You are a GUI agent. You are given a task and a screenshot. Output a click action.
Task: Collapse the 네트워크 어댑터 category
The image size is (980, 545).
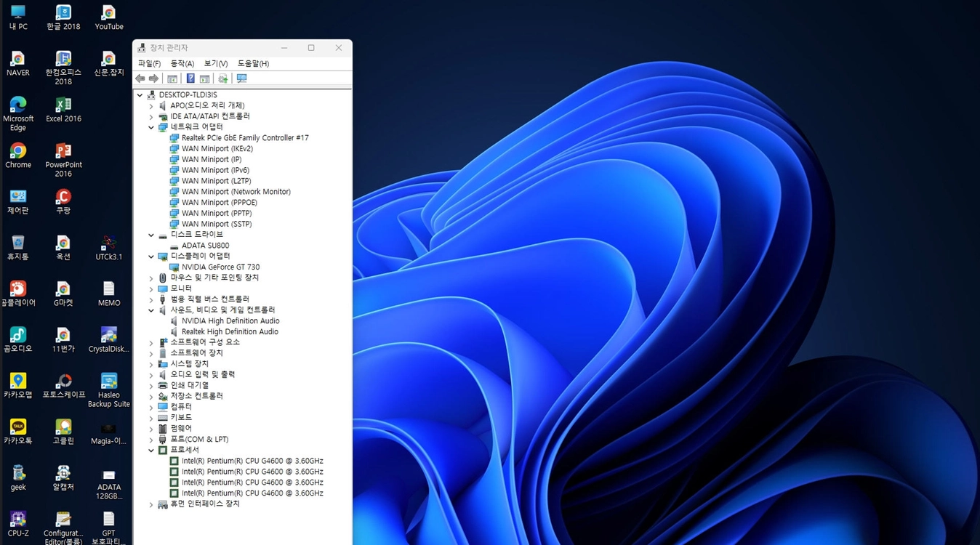(x=151, y=127)
